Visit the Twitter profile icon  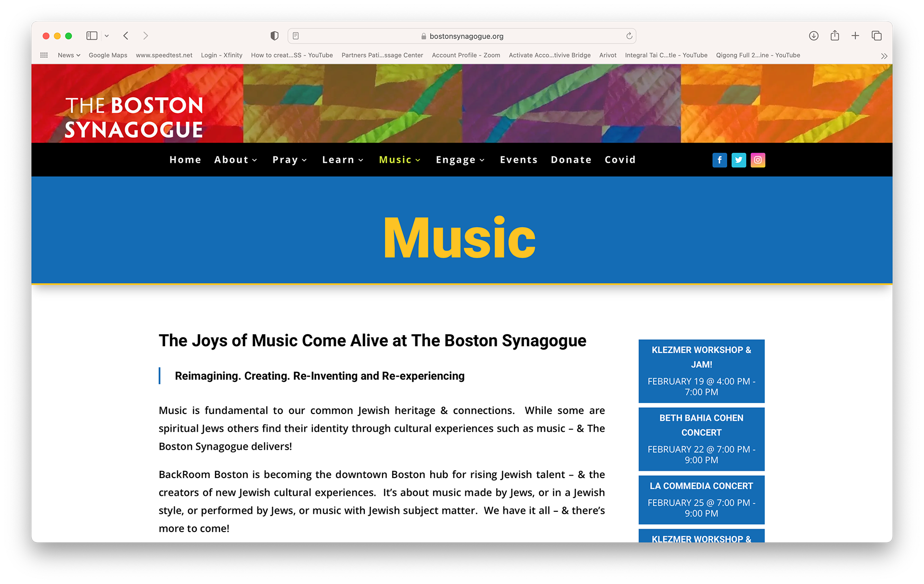pyautogui.click(x=739, y=160)
